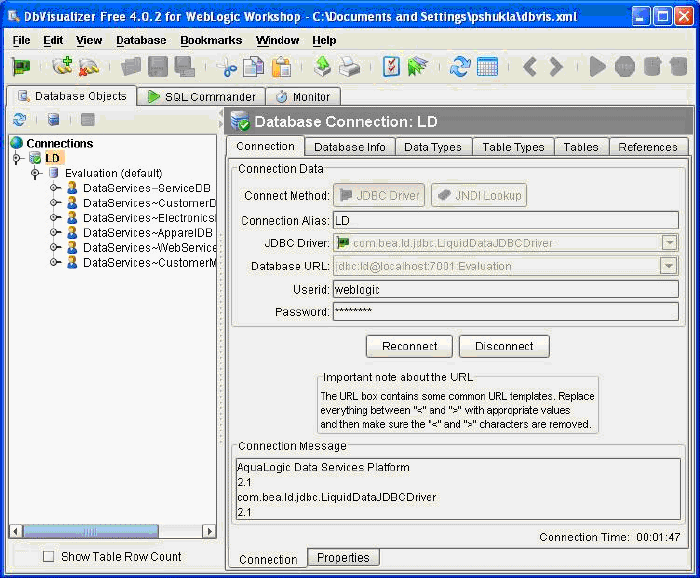Click the export green arrow icon
The width and height of the screenshot is (700, 578).
[322, 67]
